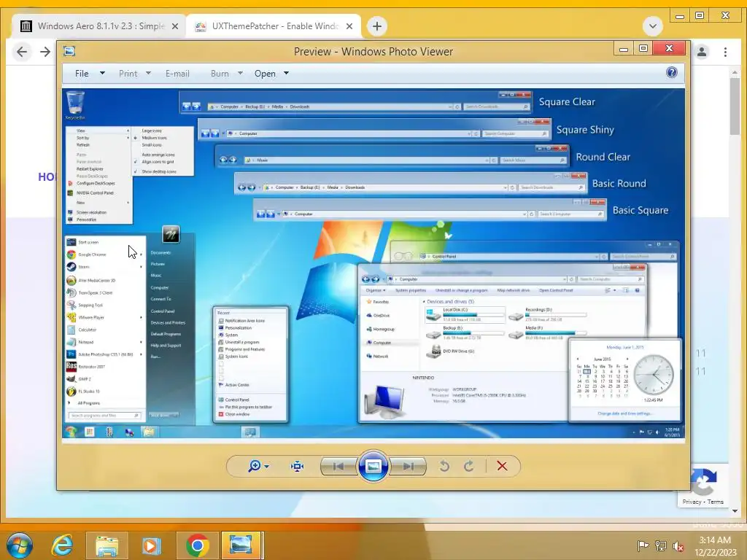Screen dimensions: 747x560
Task: Click the scrollbar up arrow in browser
Action: pyautogui.click(x=735, y=72)
